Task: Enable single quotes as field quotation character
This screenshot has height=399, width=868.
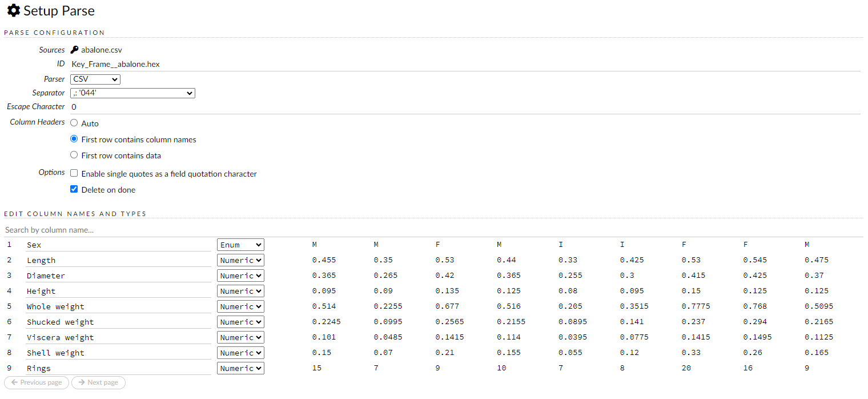Action: coord(74,173)
